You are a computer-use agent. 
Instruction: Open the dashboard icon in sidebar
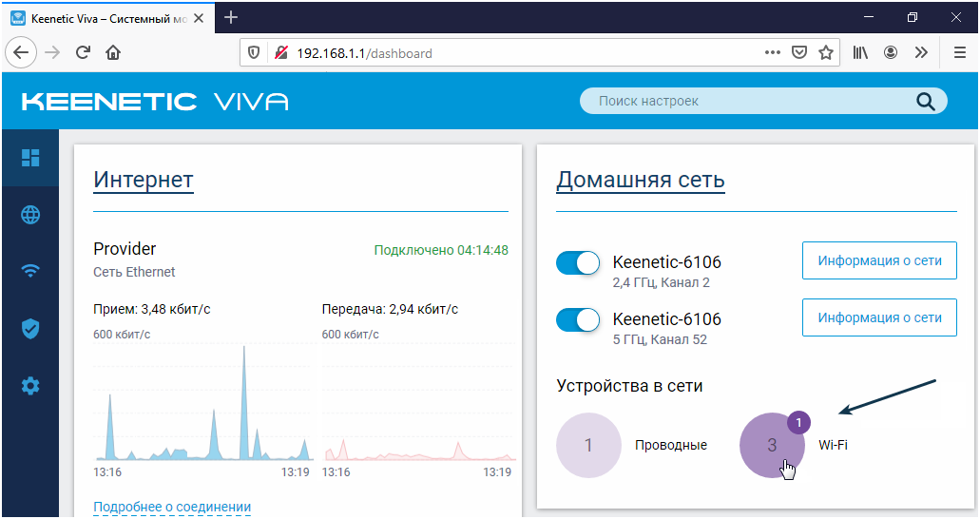(30, 158)
